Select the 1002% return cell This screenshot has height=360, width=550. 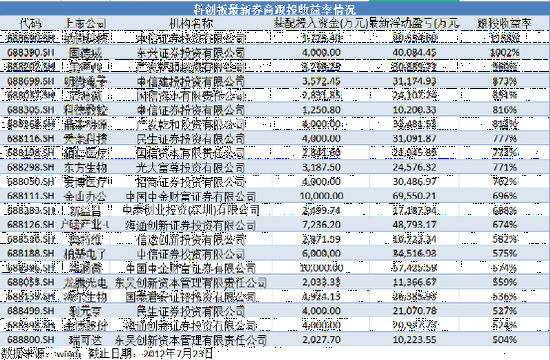coord(504,53)
